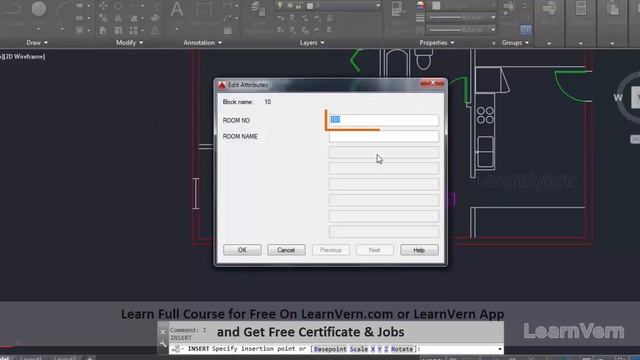Click the Clipboard paste icon

(x=613, y=9)
